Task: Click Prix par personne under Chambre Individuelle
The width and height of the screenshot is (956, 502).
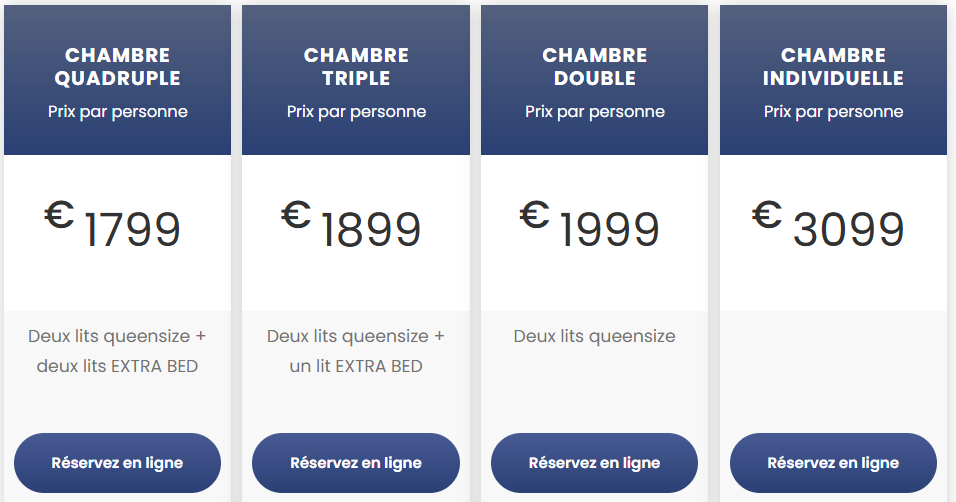Action: pyautogui.click(x=833, y=112)
